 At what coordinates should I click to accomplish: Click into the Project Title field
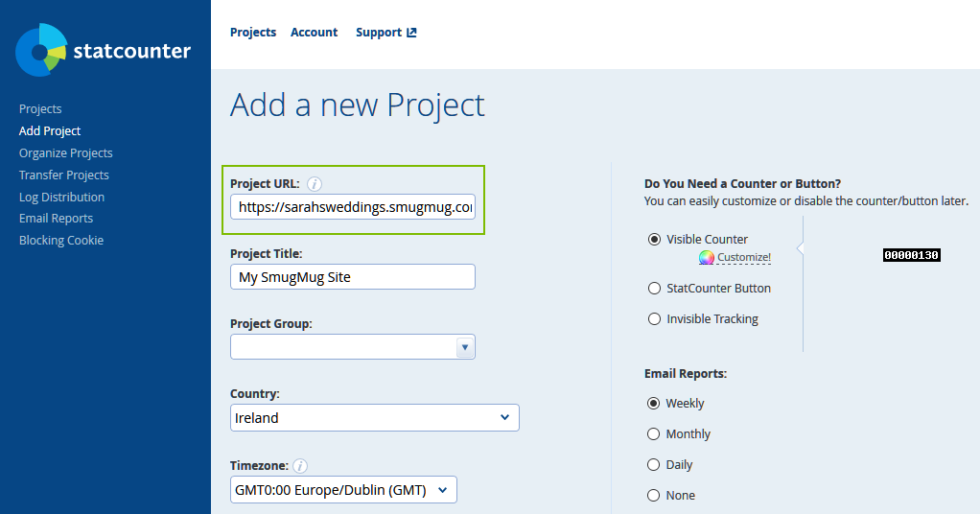[353, 277]
